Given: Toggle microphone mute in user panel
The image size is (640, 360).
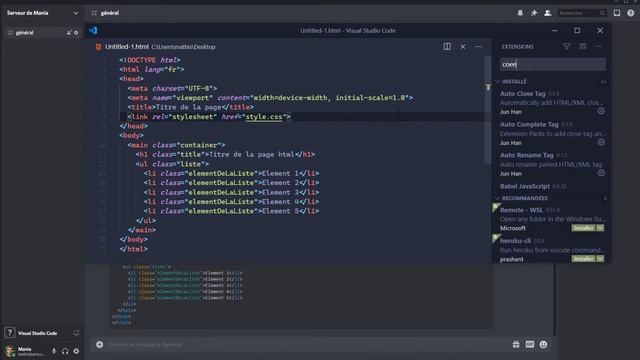Looking at the screenshot, I should pyautogui.click(x=54, y=351).
